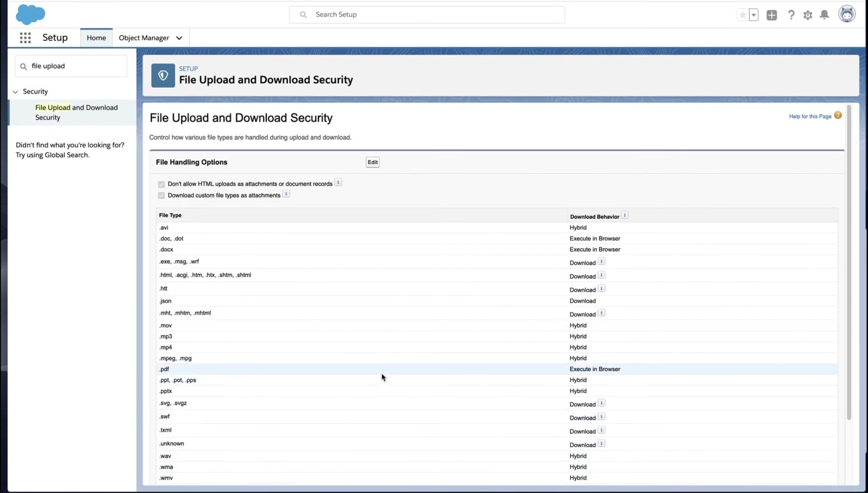Click Execute in Browser in .docx row

595,249
